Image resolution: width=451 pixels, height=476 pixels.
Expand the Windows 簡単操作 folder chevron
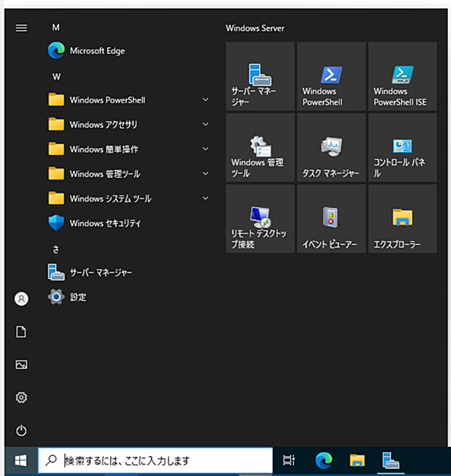[205, 149]
